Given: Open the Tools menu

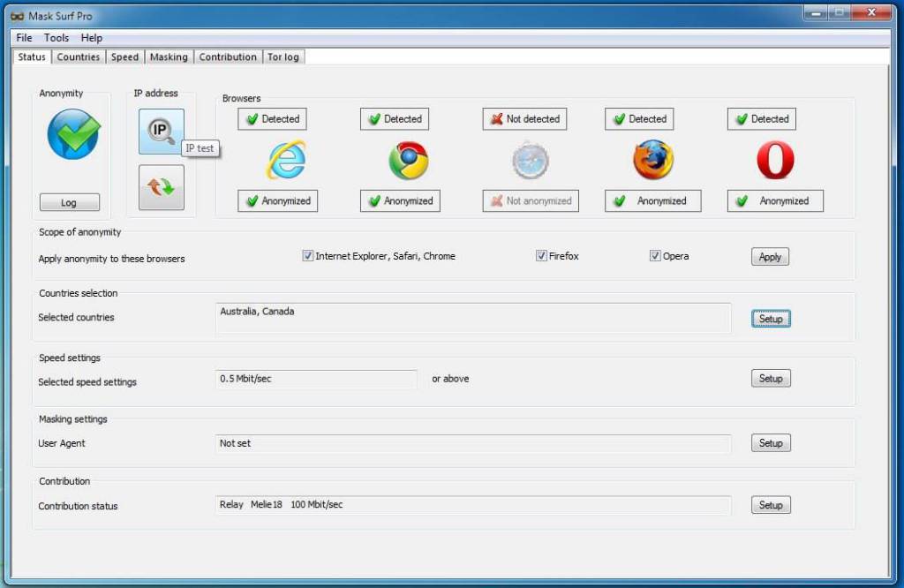Looking at the screenshot, I should [x=56, y=38].
